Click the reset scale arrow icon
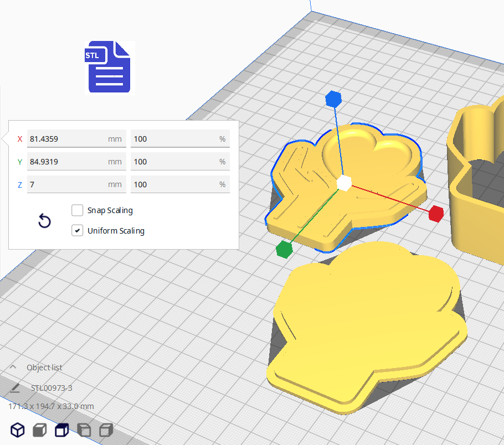Image resolution: width=504 pixels, height=445 pixels. pyautogui.click(x=44, y=221)
